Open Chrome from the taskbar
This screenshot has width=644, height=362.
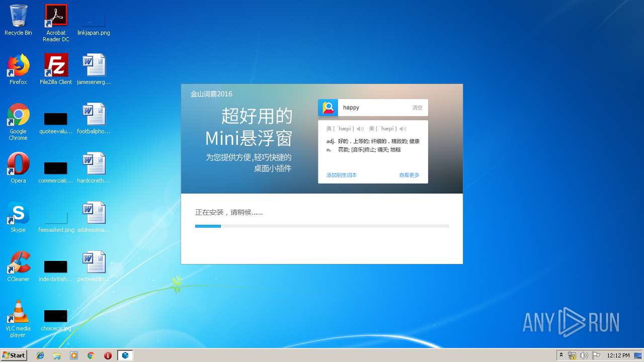(91, 355)
